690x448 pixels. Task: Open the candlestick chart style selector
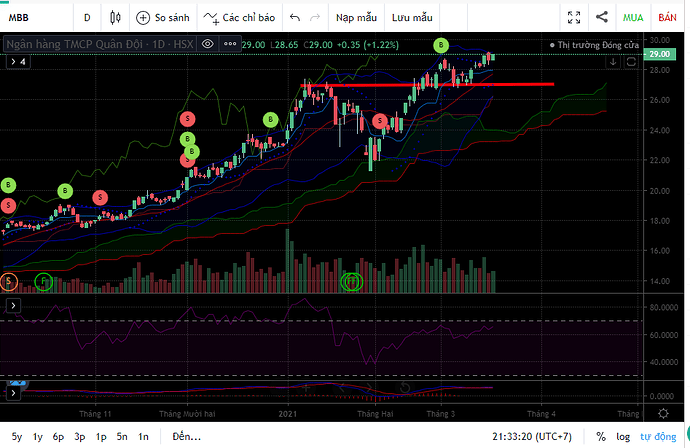click(115, 18)
